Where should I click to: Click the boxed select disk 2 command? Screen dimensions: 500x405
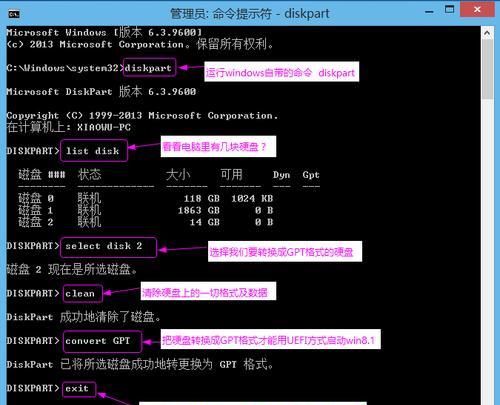coord(108,247)
